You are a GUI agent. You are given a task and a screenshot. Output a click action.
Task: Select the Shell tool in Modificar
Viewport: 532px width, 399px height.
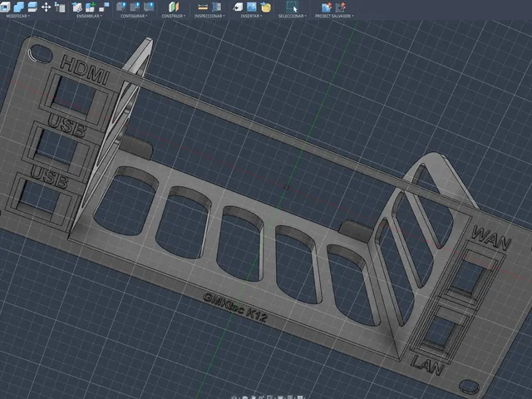click(5, 7)
